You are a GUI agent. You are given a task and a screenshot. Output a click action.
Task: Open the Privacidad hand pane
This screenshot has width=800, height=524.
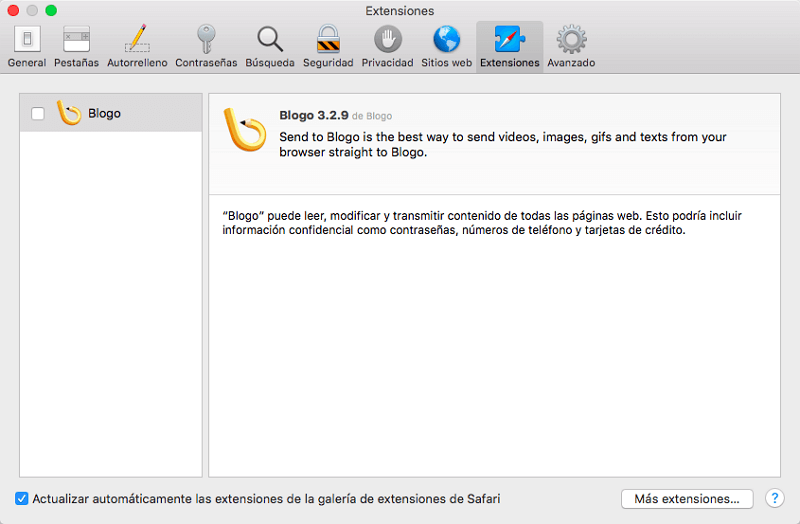(388, 46)
